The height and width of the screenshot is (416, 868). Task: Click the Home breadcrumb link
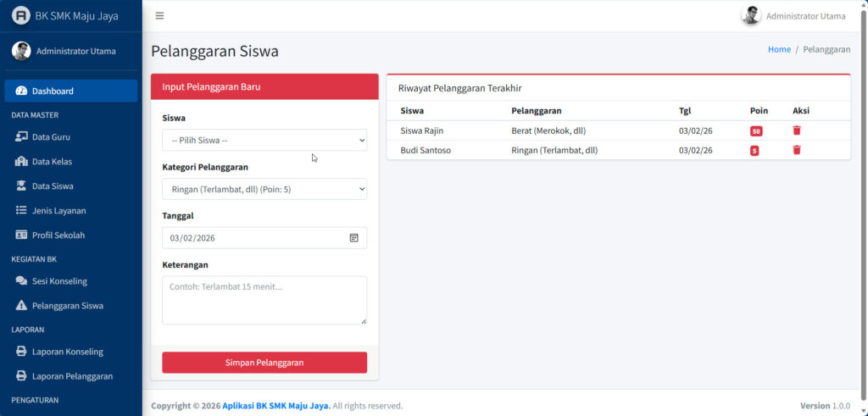[779, 50]
